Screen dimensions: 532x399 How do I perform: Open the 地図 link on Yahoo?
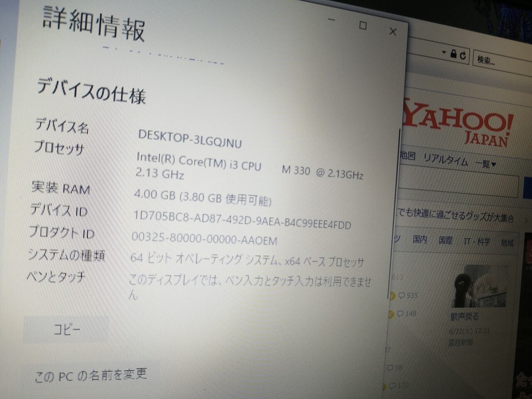point(408,155)
